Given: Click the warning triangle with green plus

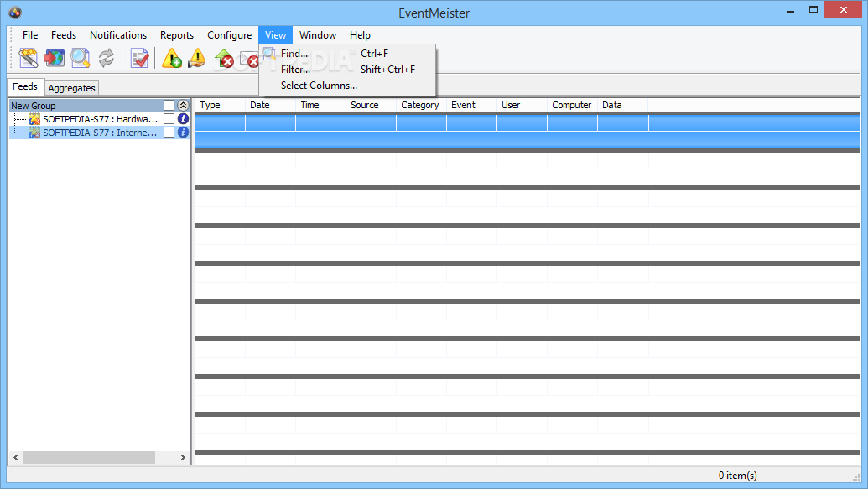Looking at the screenshot, I should click(x=172, y=58).
